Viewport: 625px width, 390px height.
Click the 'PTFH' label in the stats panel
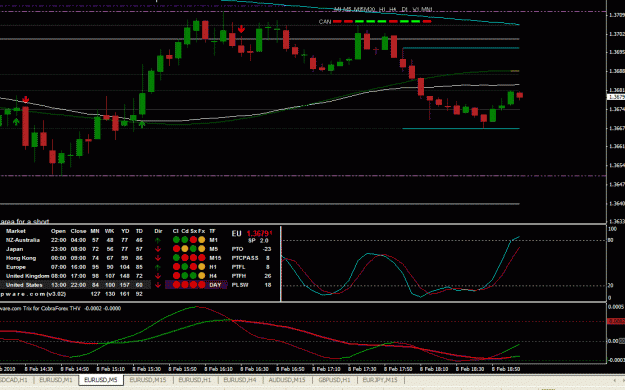[239, 276]
